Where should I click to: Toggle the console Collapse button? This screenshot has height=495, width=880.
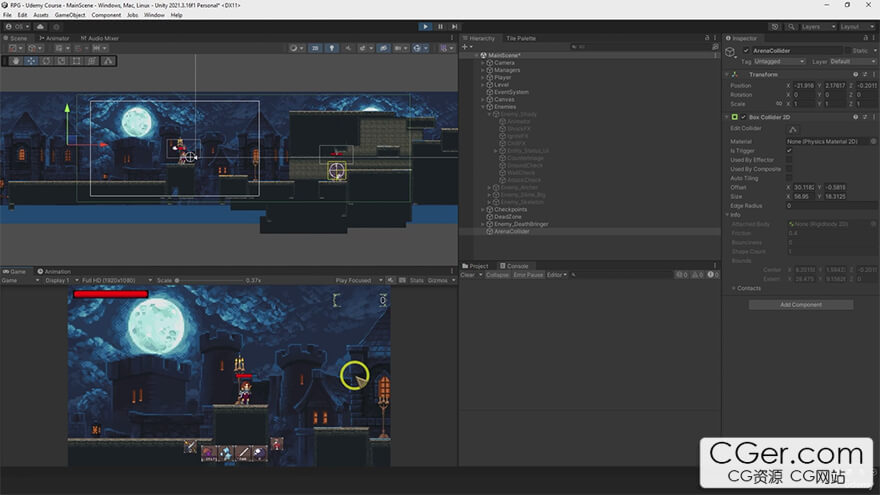(x=497, y=275)
